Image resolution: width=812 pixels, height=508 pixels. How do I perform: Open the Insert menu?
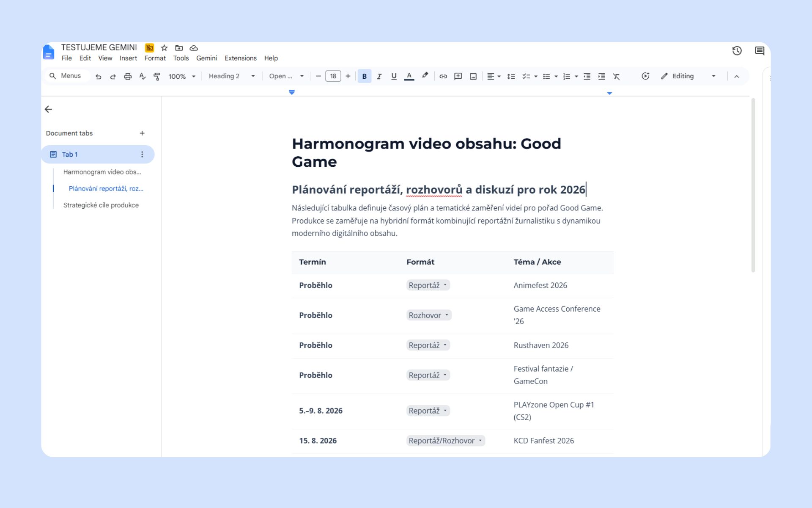point(128,58)
